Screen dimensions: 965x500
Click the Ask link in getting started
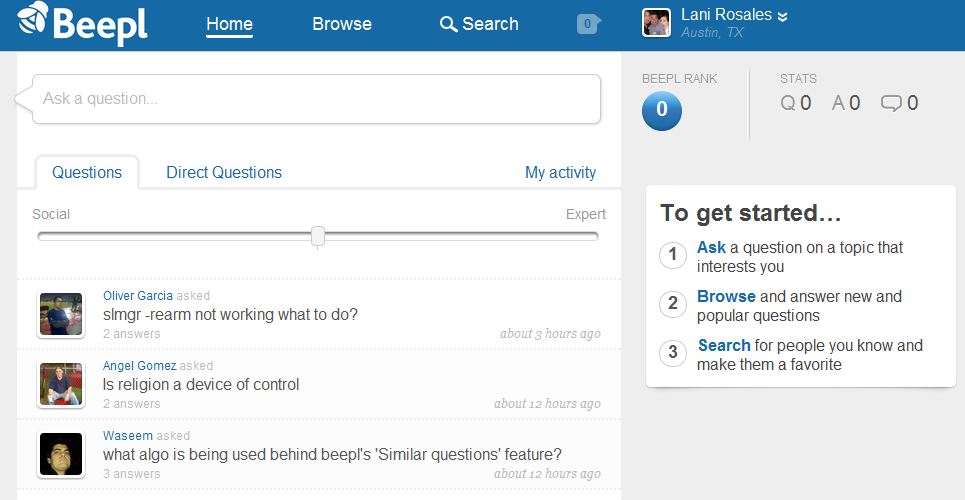point(711,247)
